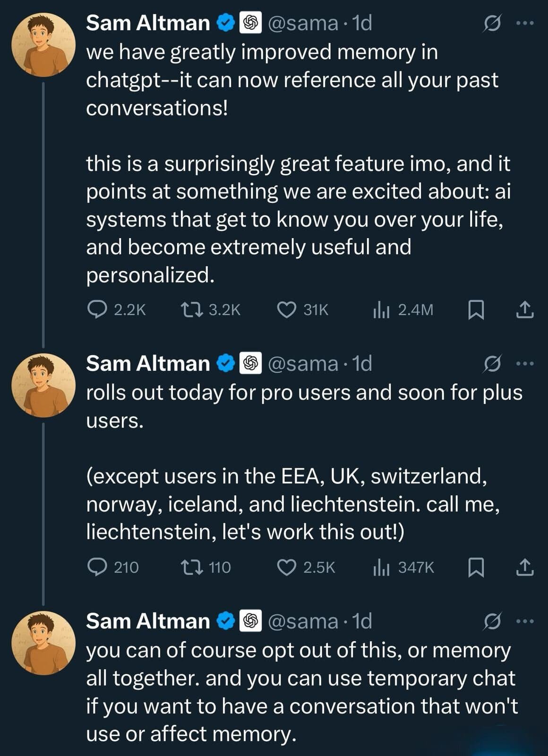548x756 pixels.
Task: Bookmark the rollout tweet about pro users
Action: pyautogui.click(x=476, y=567)
